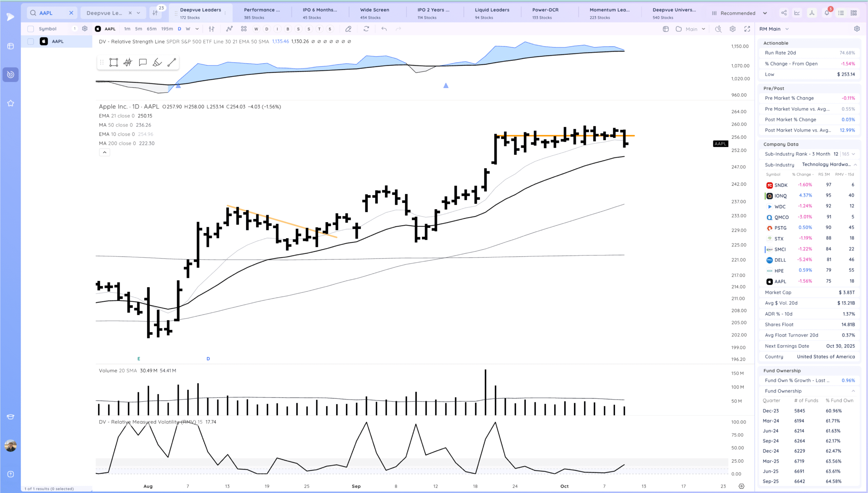Screen dimensions: 868x493
Task: Click the share icon in top bar
Action: click(x=784, y=13)
